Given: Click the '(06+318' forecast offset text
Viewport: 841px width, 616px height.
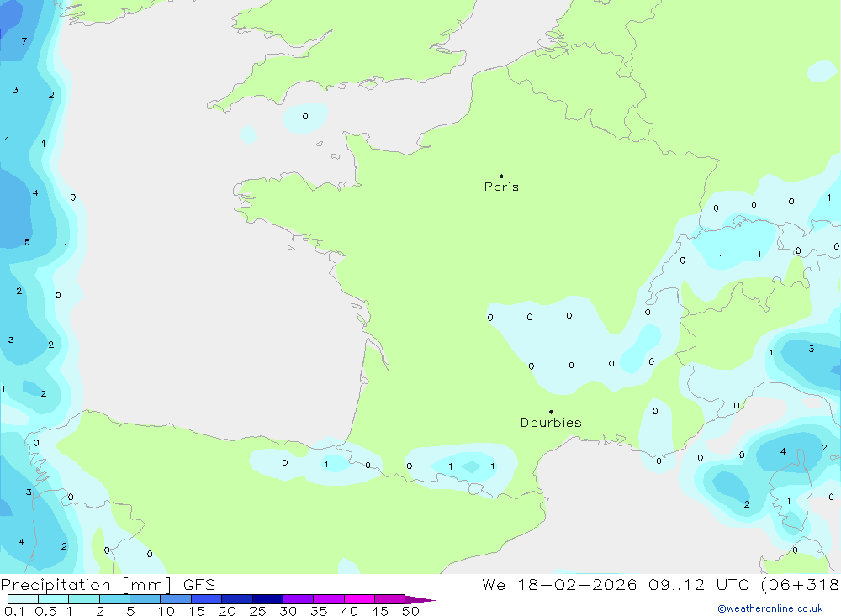Looking at the screenshot, I should [801, 584].
